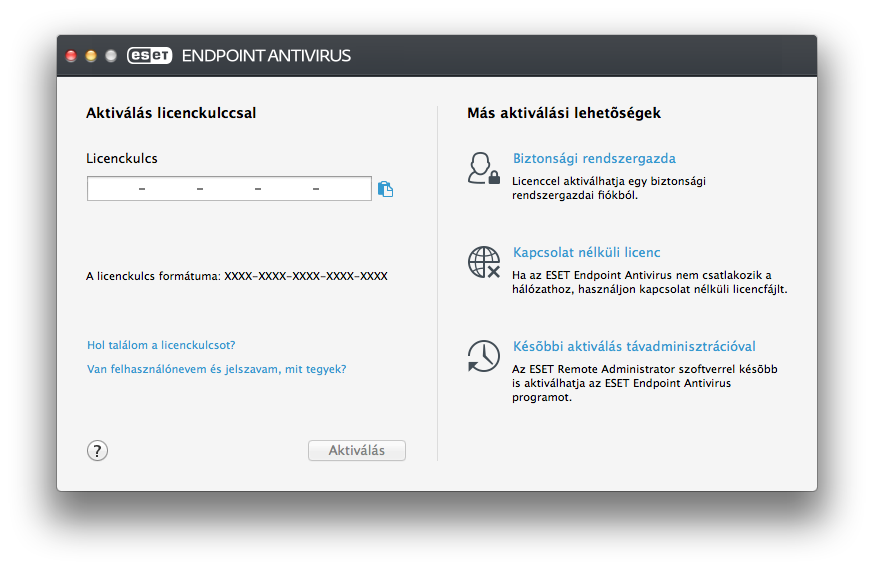Click the license format XXXX-XXXX text
Viewport: 874px width, 570px height.
pos(237,276)
